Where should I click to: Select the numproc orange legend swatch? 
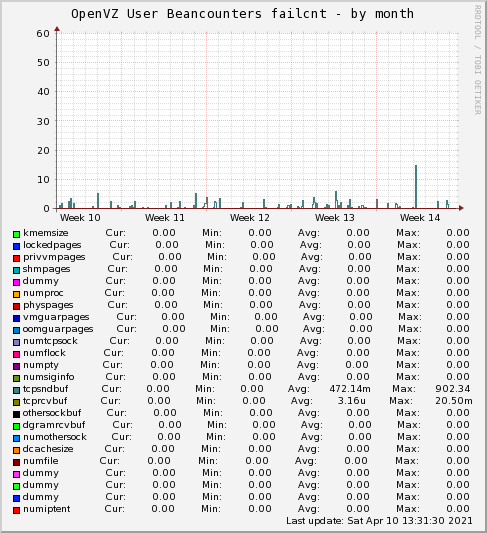(x=16, y=294)
